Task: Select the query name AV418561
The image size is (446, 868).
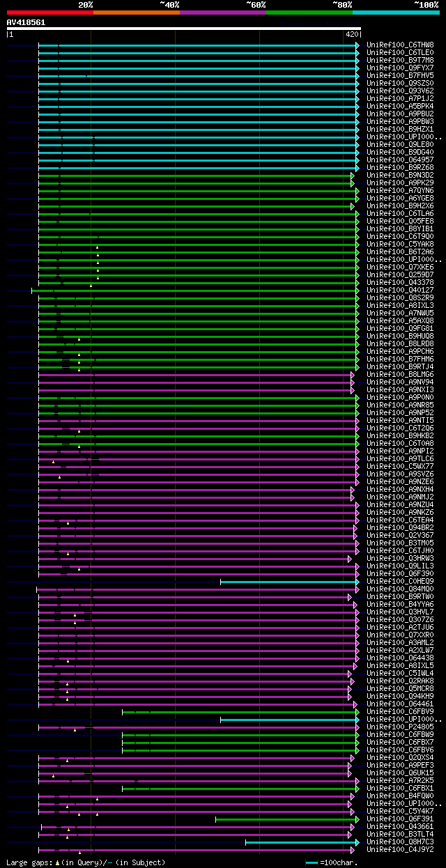Action: 26,22
